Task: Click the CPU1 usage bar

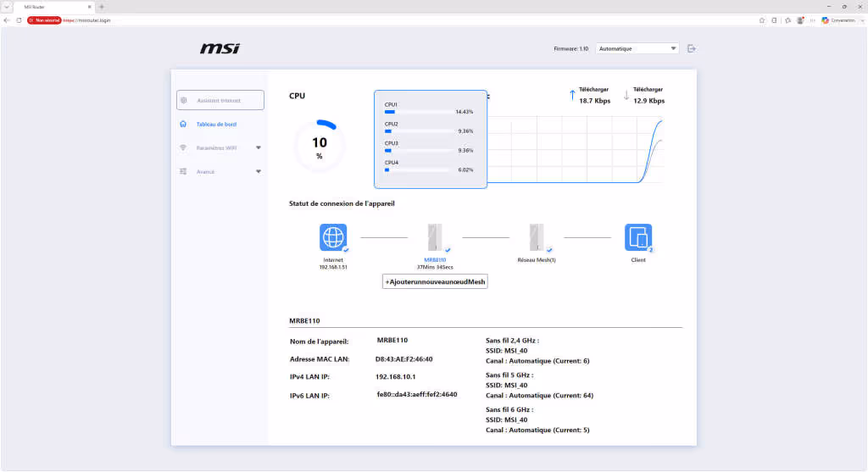Action: 418,112
